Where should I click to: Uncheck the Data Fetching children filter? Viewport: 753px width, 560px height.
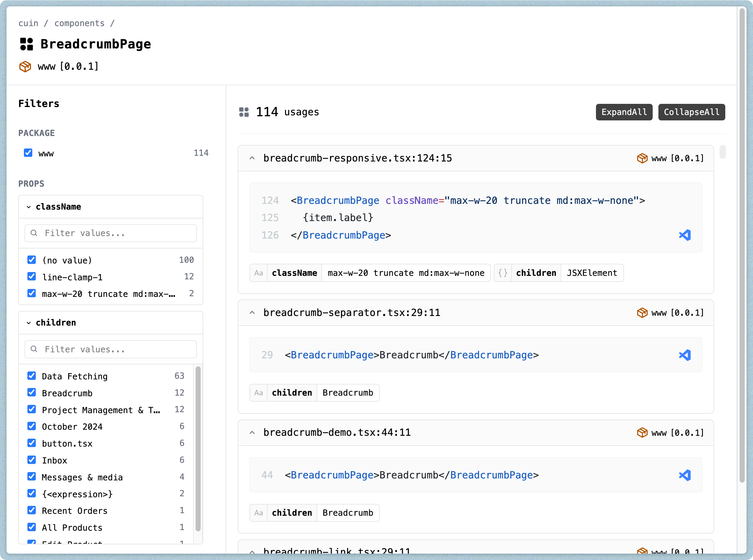[32, 376]
